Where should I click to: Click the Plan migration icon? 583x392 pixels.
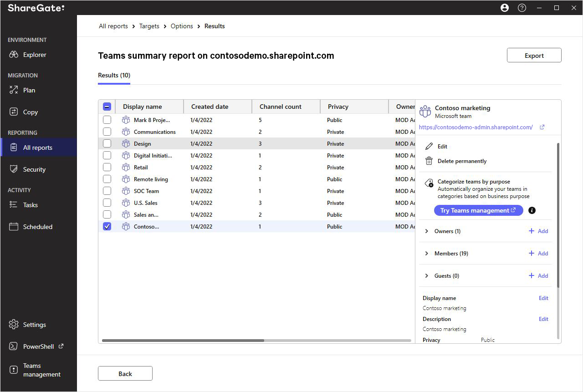point(14,90)
